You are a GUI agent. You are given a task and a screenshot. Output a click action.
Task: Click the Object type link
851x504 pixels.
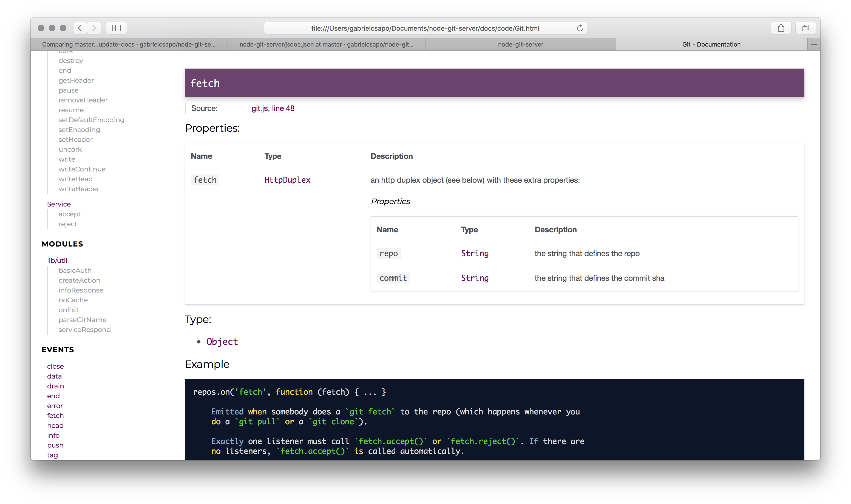[222, 342]
